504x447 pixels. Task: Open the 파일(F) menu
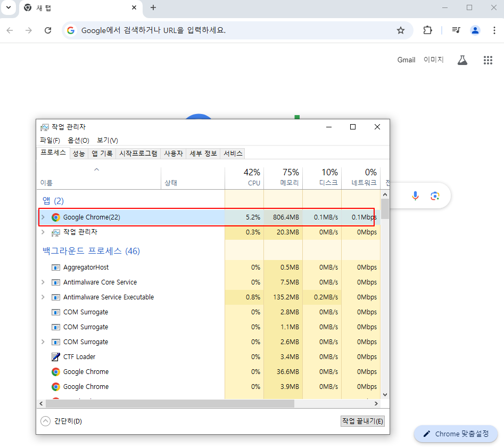point(50,140)
